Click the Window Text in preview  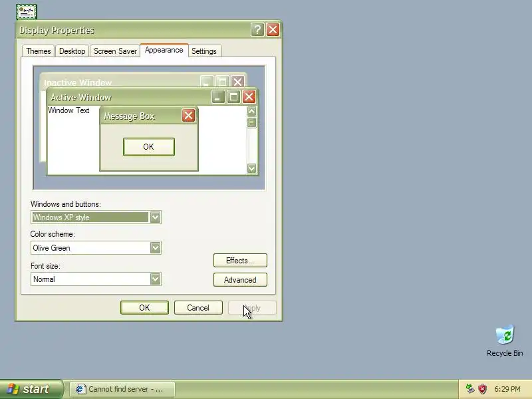(68, 110)
